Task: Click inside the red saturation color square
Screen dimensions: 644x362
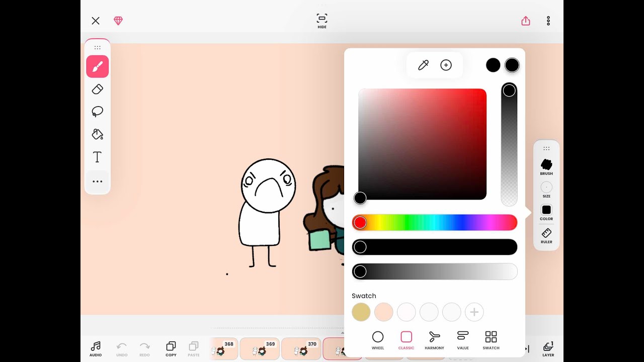Action: coord(422,144)
